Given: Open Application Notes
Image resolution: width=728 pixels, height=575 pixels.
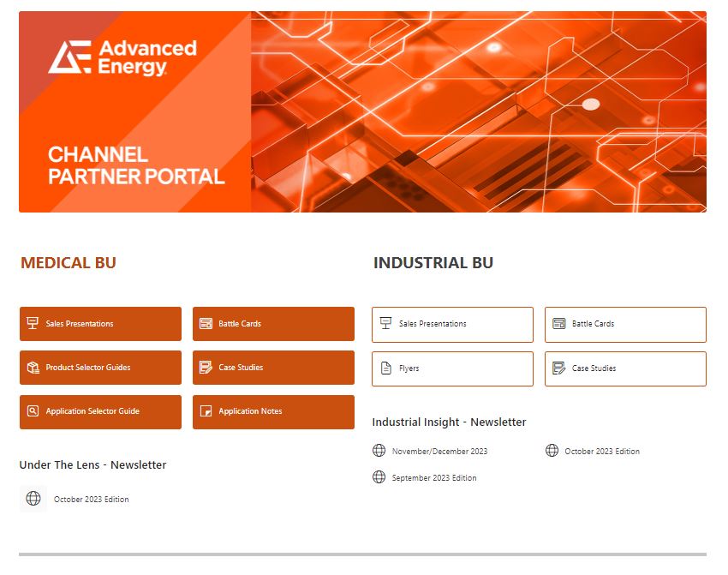Looking at the screenshot, I should [x=273, y=412].
